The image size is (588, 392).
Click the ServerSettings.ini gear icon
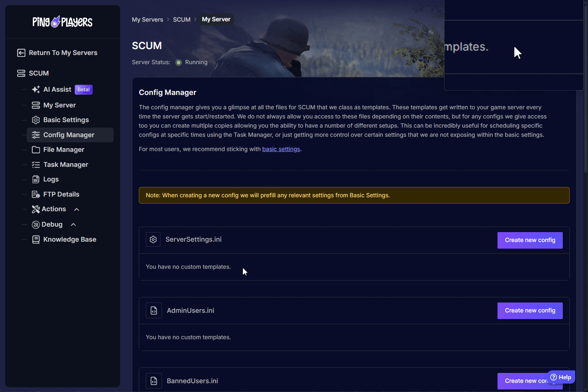pos(153,239)
